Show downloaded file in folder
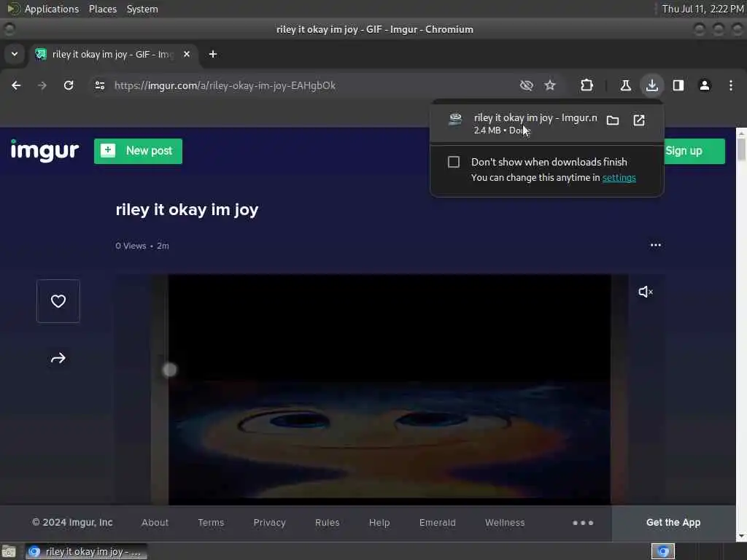 click(x=613, y=120)
